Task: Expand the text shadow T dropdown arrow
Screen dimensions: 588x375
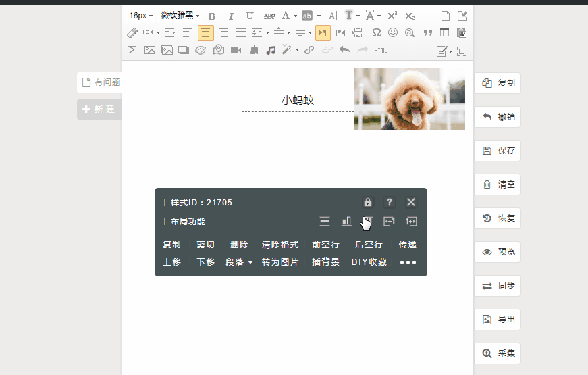Action: click(x=358, y=16)
